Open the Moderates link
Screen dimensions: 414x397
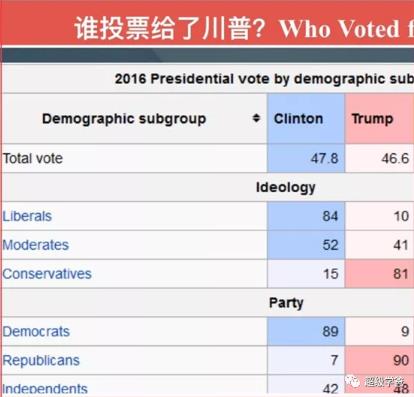pyautogui.click(x=36, y=245)
